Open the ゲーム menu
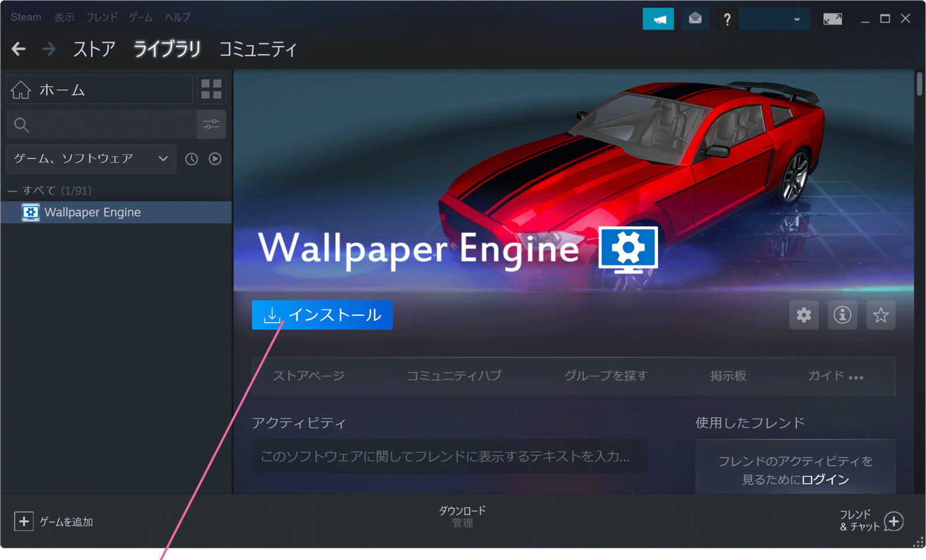 pyautogui.click(x=141, y=17)
